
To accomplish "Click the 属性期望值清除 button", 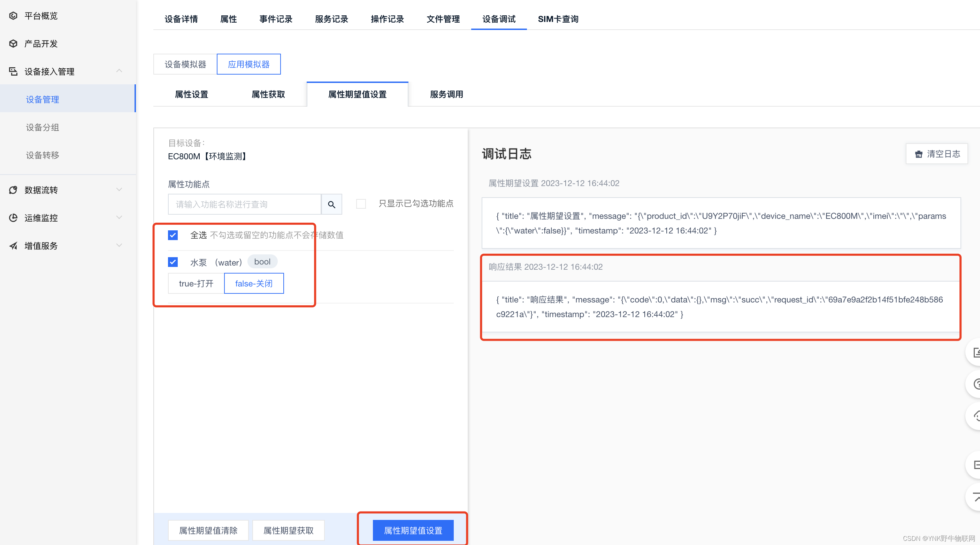I will tap(208, 530).
